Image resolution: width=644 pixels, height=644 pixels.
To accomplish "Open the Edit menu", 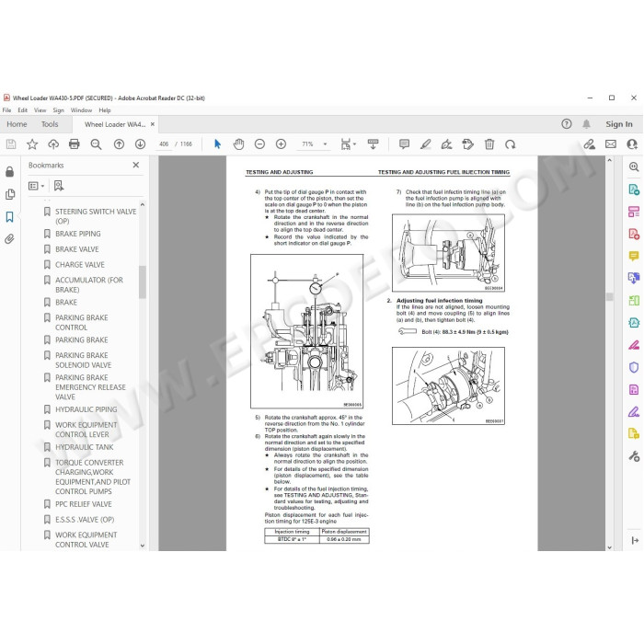I will tap(23, 110).
